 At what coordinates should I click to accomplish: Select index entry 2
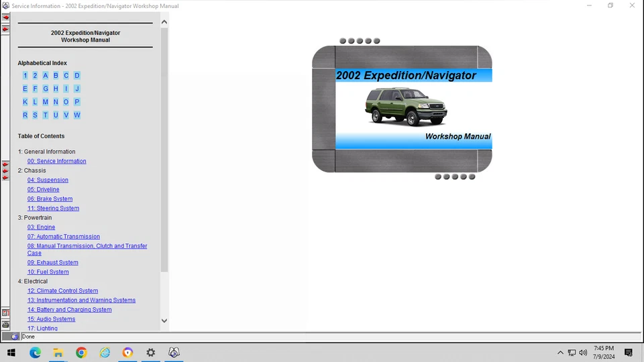tap(35, 76)
